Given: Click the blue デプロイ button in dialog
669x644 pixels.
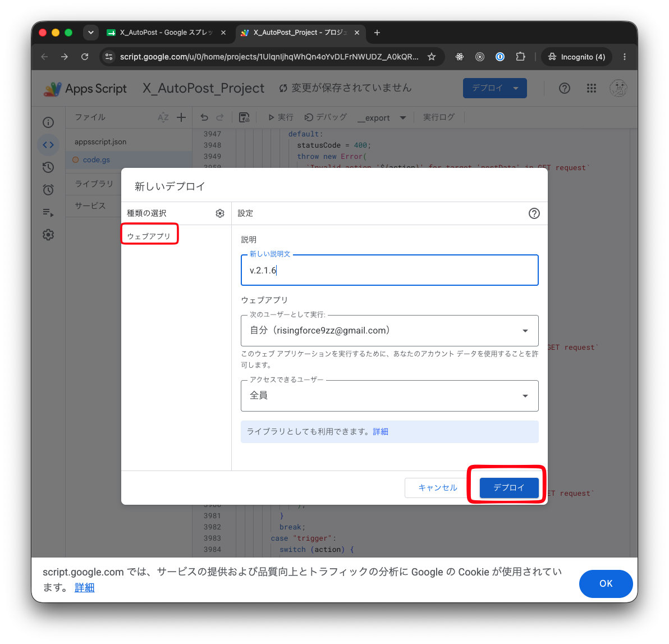Looking at the screenshot, I should (508, 487).
